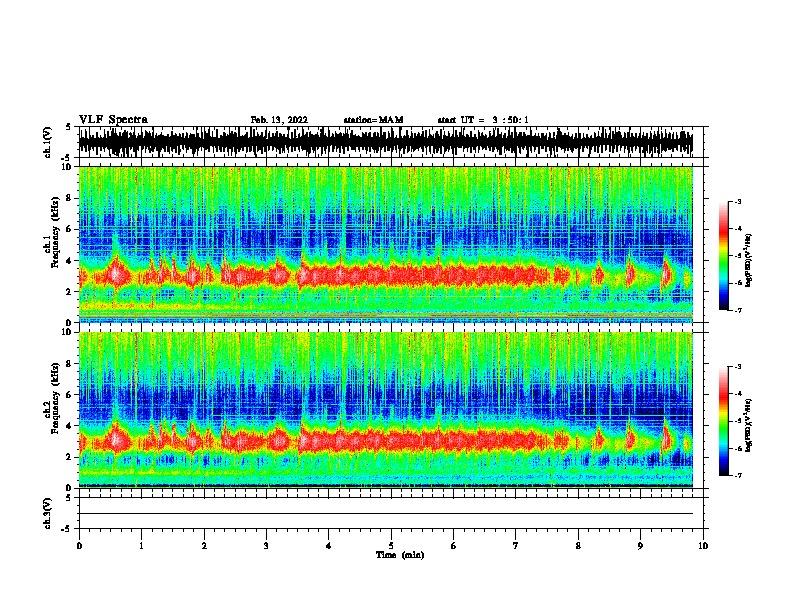
Task: Click time axis tick label '7'
Action: coord(516,546)
